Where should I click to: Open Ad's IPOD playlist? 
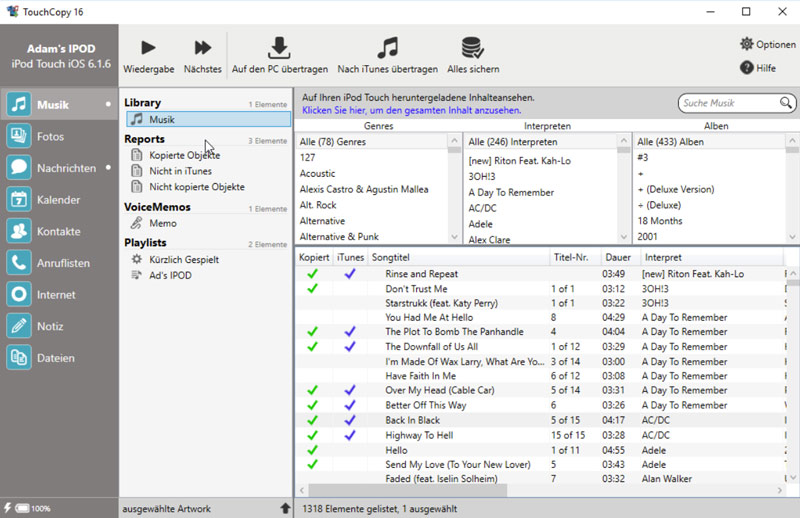[170, 275]
